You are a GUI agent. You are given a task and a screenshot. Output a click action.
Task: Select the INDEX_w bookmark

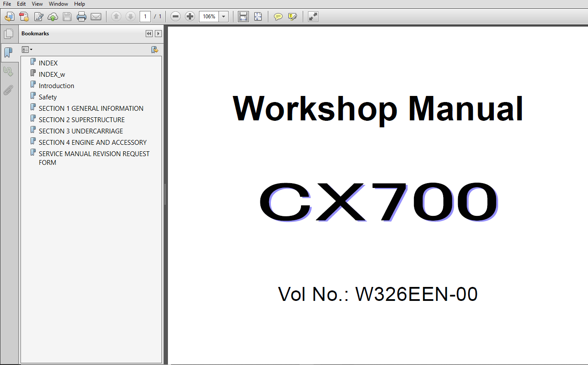click(52, 75)
